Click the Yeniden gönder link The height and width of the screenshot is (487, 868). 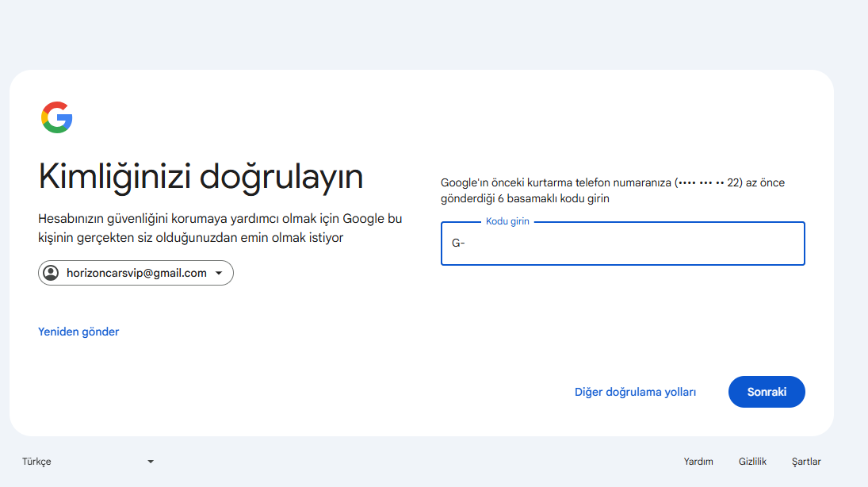78,332
